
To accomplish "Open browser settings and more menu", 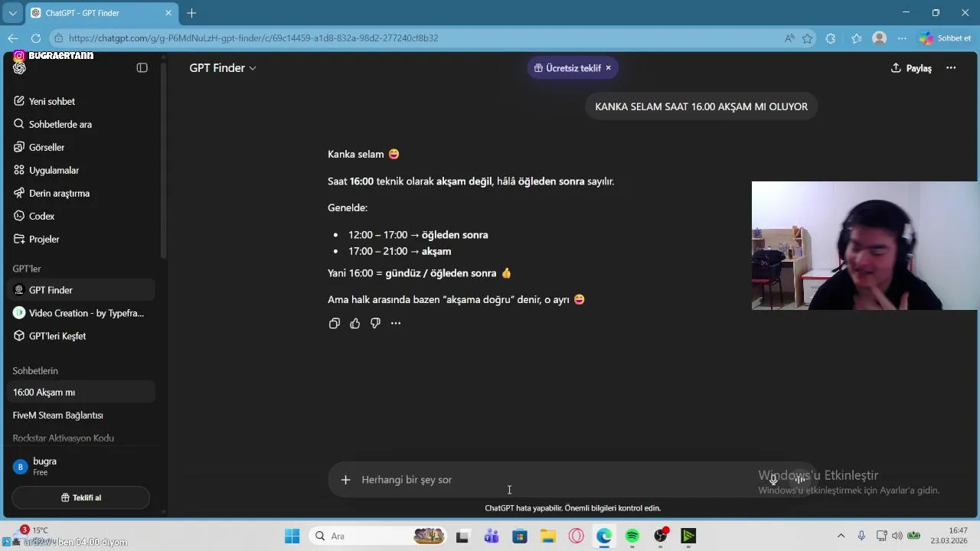I will (x=903, y=38).
